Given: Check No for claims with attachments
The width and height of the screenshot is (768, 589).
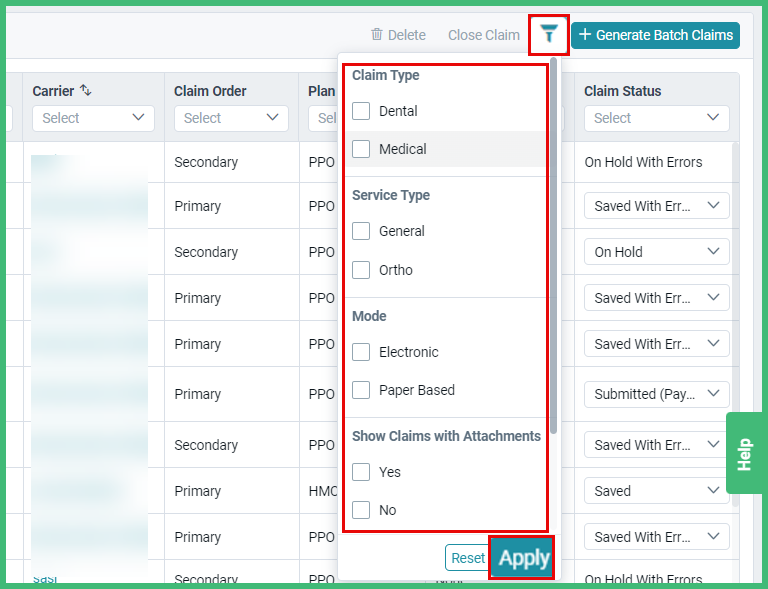Looking at the screenshot, I should point(361,510).
